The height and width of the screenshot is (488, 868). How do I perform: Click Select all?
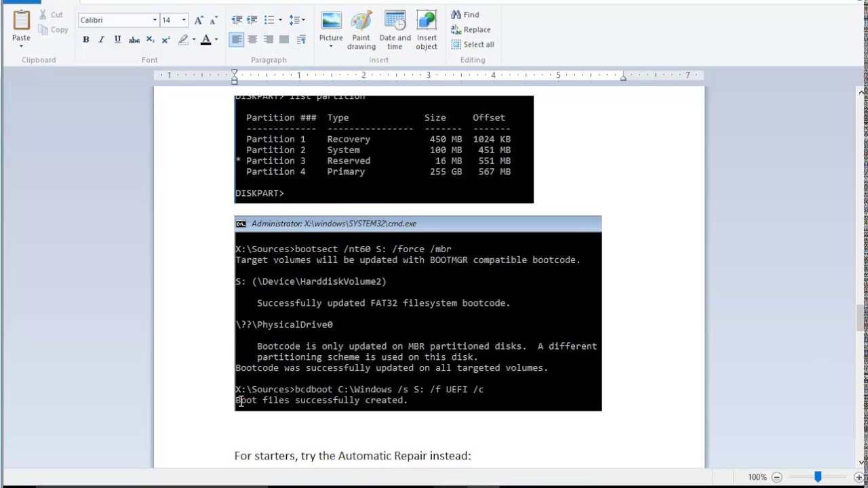point(473,45)
